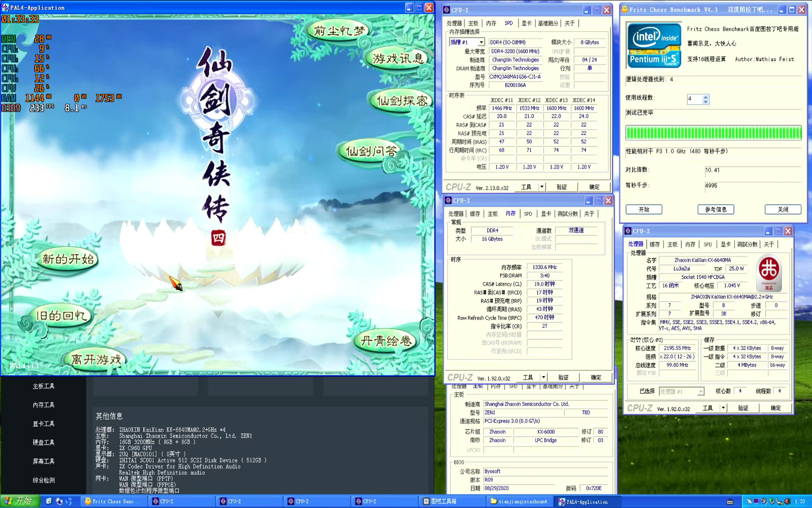Click the volume speaker tray icon

[787, 501]
